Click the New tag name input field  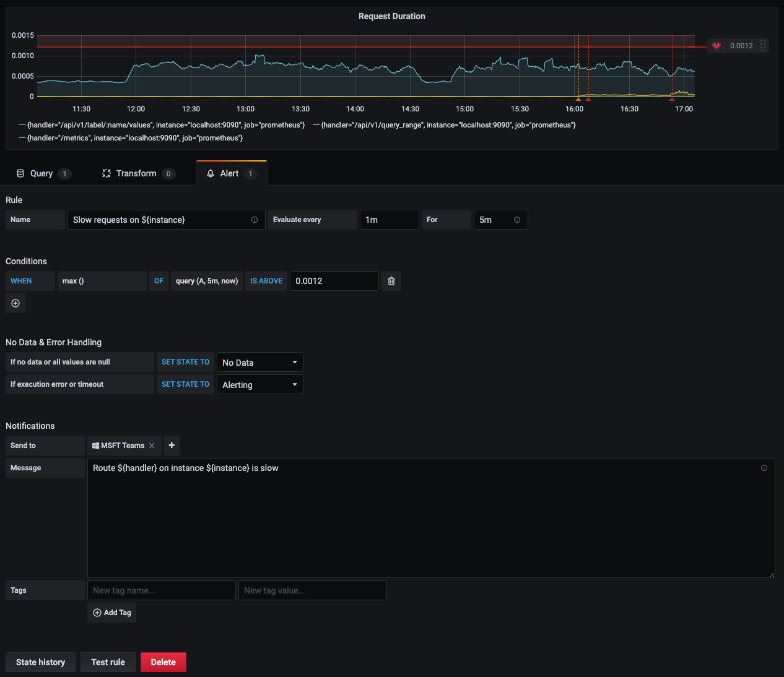(161, 590)
